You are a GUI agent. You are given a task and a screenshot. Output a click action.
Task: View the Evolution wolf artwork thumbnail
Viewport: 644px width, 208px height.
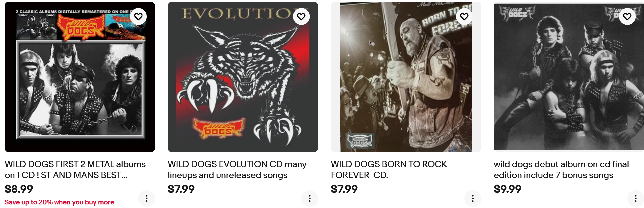click(x=243, y=77)
